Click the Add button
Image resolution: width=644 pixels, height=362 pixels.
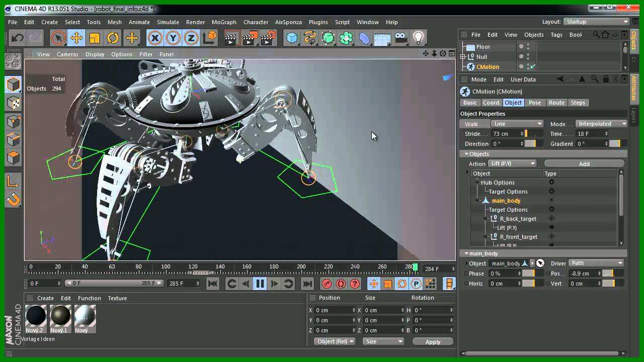pos(584,163)
